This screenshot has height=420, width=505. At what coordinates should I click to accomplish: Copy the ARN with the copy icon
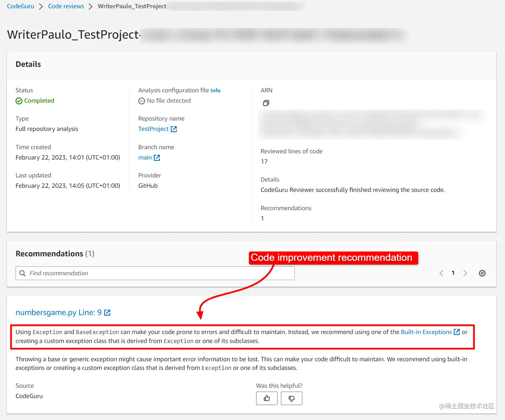click(x=266, y=103)
